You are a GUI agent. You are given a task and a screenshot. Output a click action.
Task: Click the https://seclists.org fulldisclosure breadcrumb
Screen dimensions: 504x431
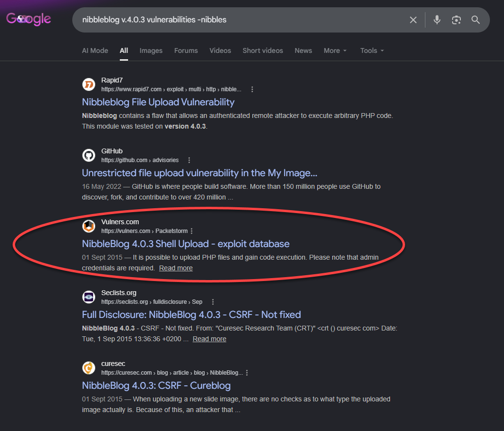(x=152, y=302)
